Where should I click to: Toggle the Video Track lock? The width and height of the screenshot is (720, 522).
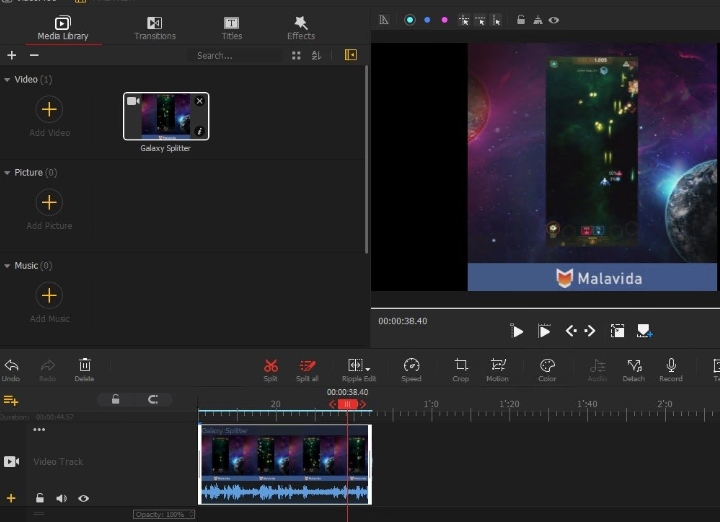(40, 498)
